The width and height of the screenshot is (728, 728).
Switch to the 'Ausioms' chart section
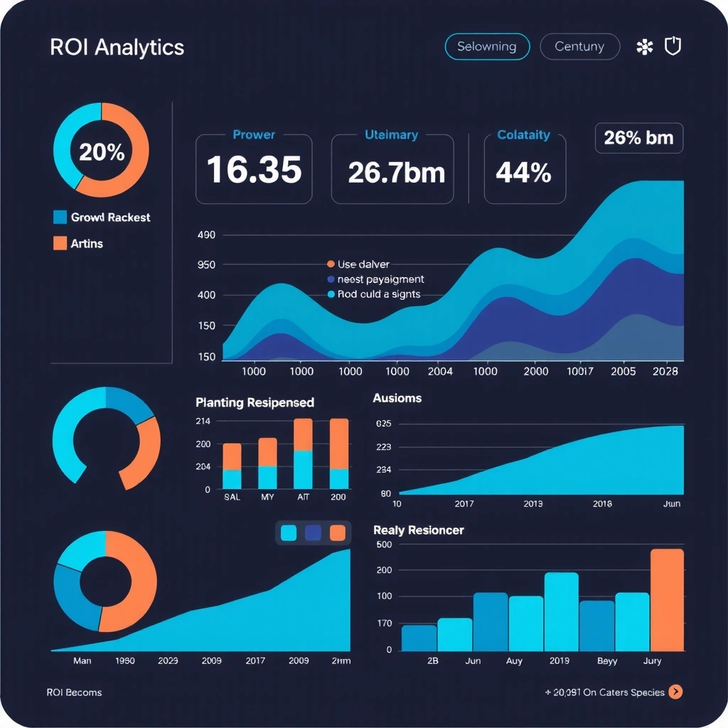pyautogui.click(x=397, y=398)
